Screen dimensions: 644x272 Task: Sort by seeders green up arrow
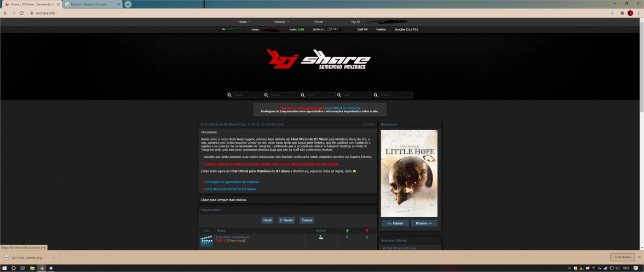347,230
